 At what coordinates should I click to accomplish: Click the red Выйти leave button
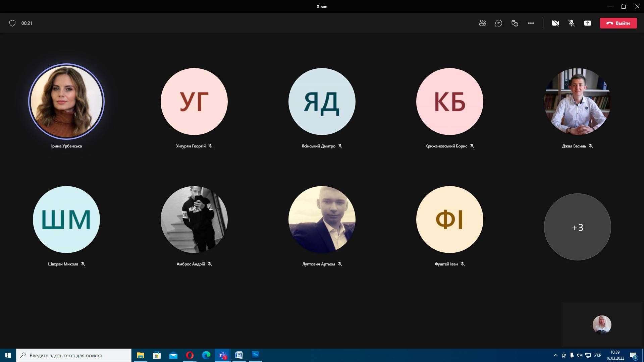(x=618, y=23)
